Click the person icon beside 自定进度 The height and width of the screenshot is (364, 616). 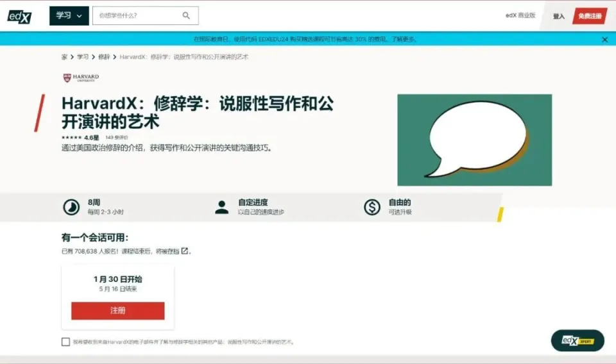[x=222, y=207]
